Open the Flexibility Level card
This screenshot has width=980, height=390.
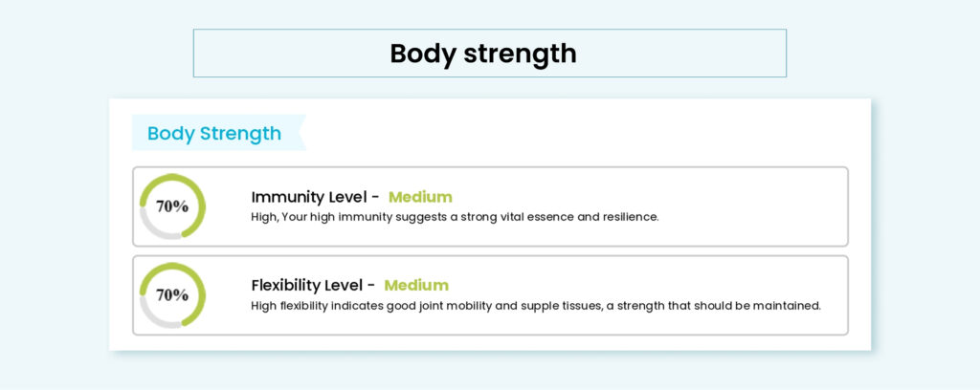[490, 295]
